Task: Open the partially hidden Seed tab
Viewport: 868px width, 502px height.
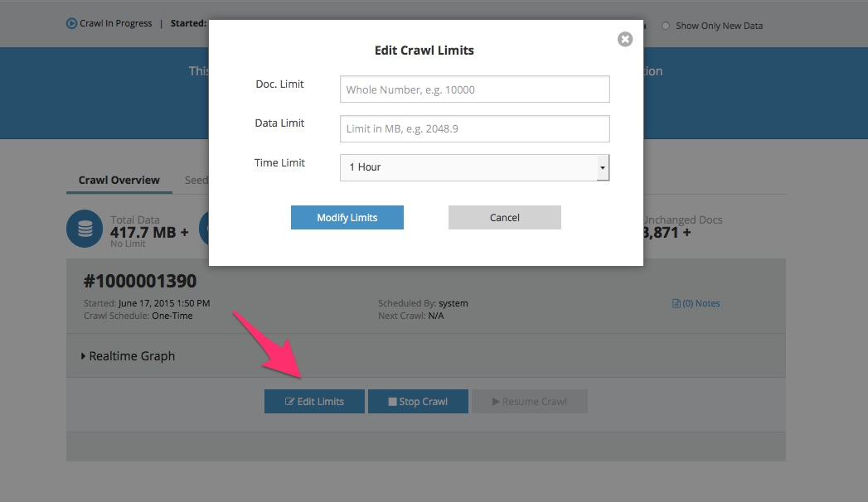Action: tap(196, 180)
